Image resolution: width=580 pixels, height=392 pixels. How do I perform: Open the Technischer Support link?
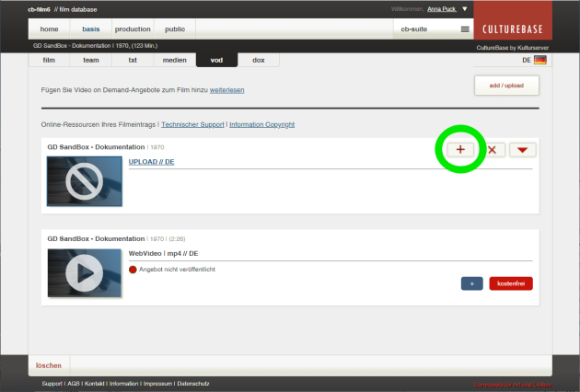coord(192,124)
